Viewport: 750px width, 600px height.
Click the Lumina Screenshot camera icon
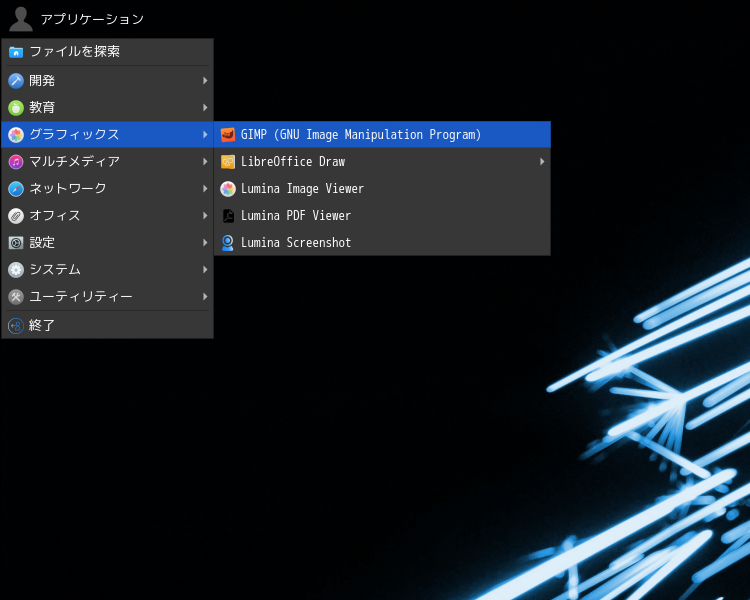pos(228,243)
